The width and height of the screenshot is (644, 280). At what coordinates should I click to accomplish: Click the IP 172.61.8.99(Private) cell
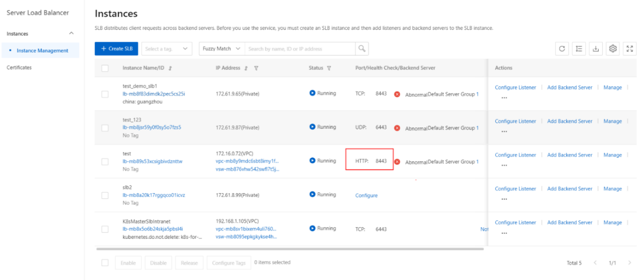[238, 195]
